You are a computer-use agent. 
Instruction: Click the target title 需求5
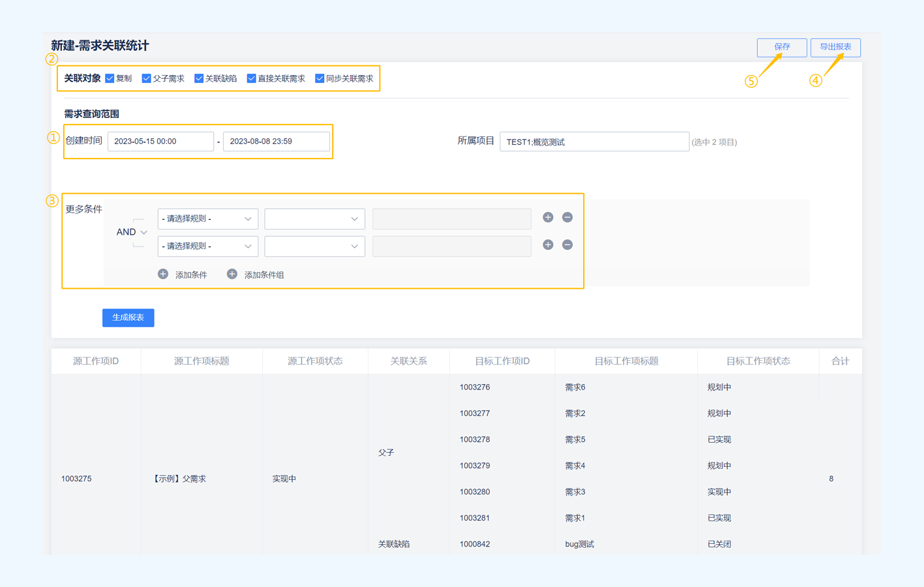tap(575, 440)
